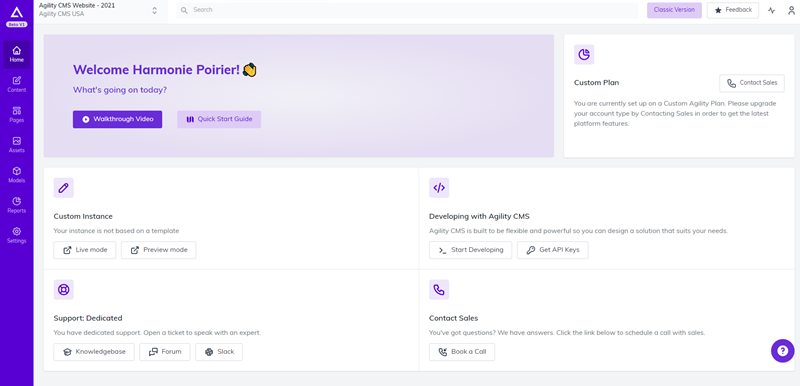Screen dimensions: 800x386
Task: Click the search magnifier icon
Action: [x=185, y=10]
